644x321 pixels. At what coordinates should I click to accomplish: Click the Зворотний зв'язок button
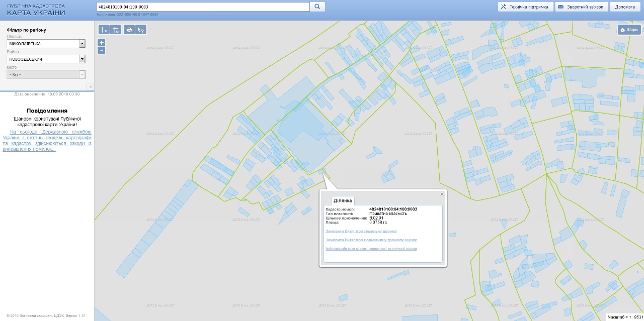[581, 7]
